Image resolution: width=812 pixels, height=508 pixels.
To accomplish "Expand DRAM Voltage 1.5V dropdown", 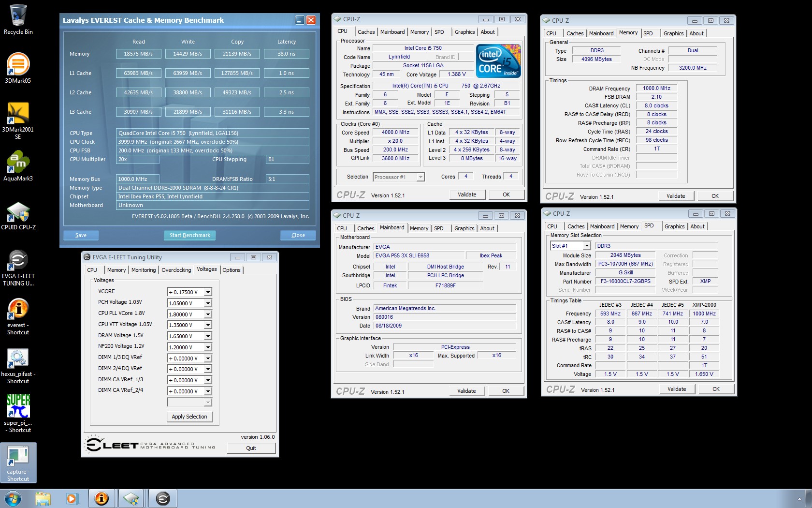I will [208, 336].
